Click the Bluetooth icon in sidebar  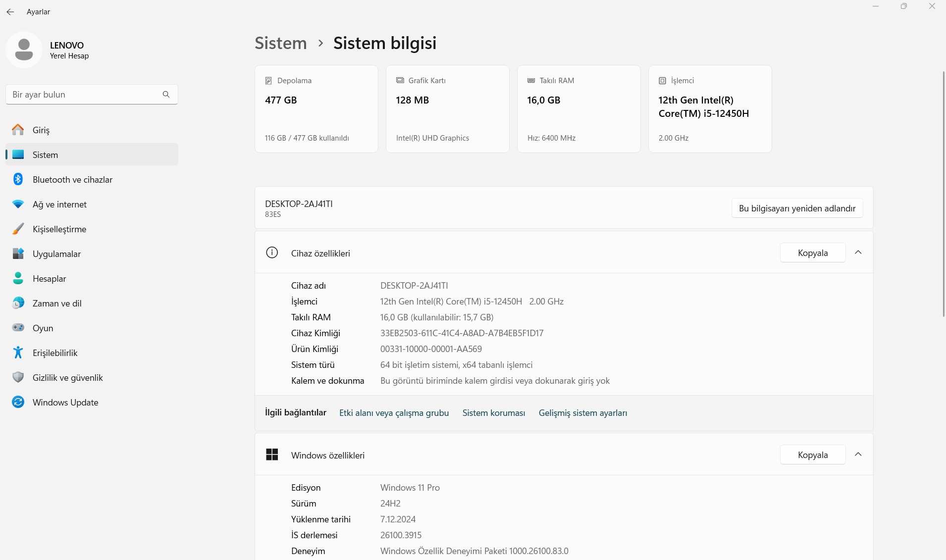[18, 179]
